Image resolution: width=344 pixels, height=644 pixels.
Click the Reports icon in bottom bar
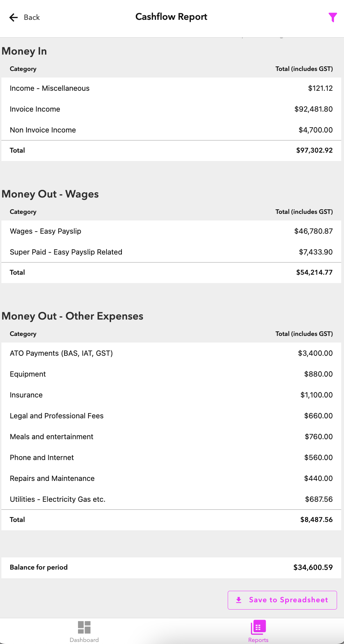coord(258,627)
